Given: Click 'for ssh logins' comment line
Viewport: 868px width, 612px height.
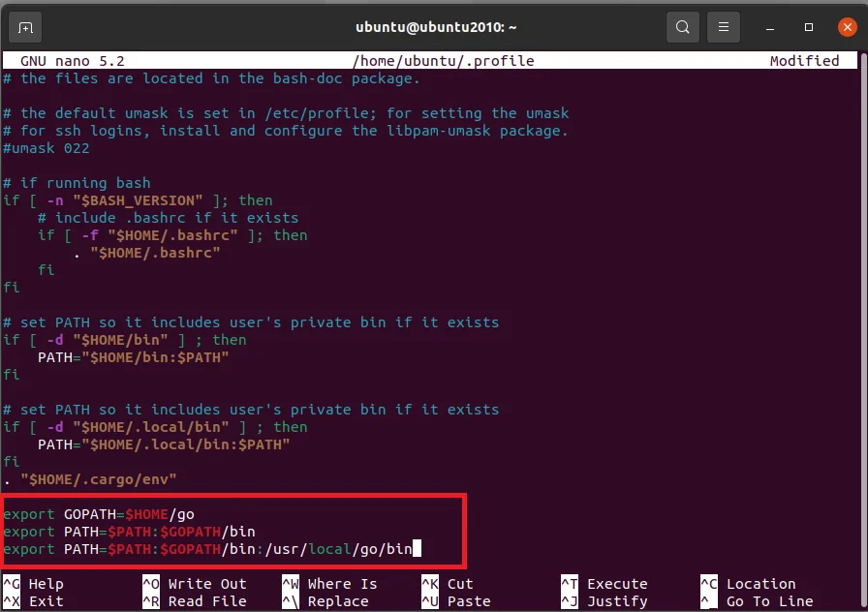Looking at the screenshot, I should [x=286, y=131].
